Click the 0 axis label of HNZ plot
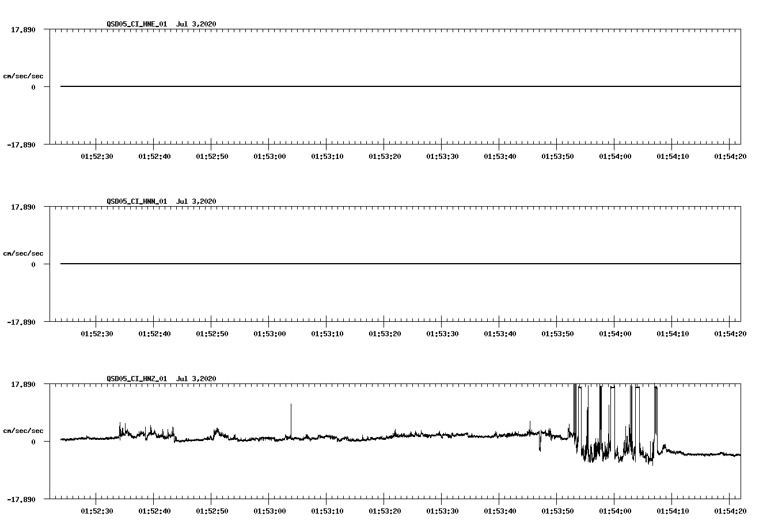Image resolution: width=782 pixels, height=532 pixels. [x=33, y=442]
